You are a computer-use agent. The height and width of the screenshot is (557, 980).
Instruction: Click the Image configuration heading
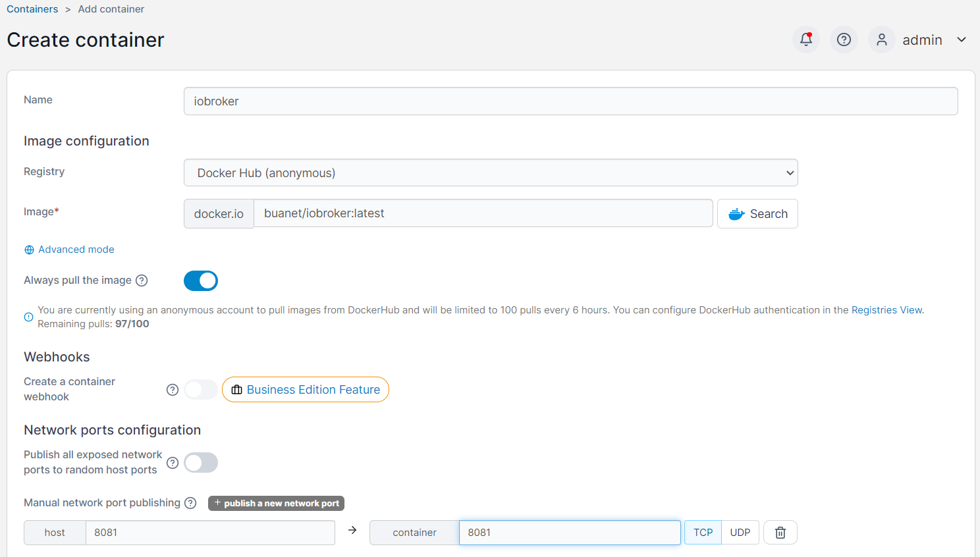(x=86, y=141)
